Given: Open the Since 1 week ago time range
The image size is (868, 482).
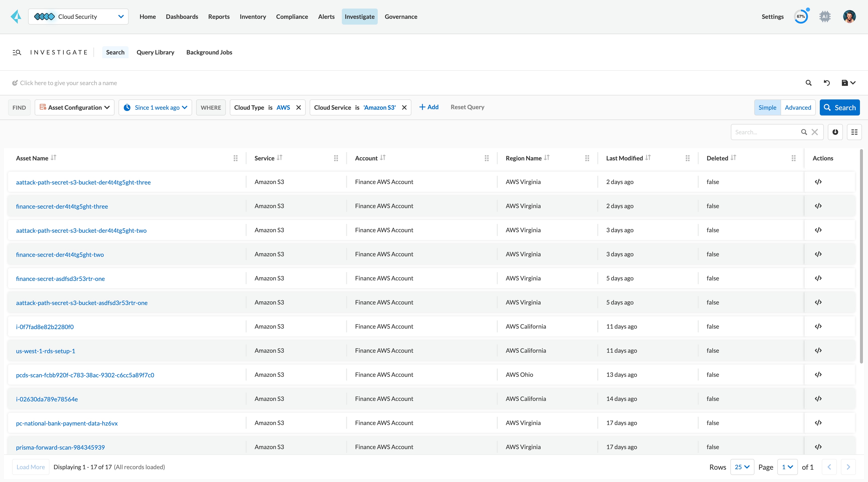Looking at the screenshot, I should pos(155,107).
